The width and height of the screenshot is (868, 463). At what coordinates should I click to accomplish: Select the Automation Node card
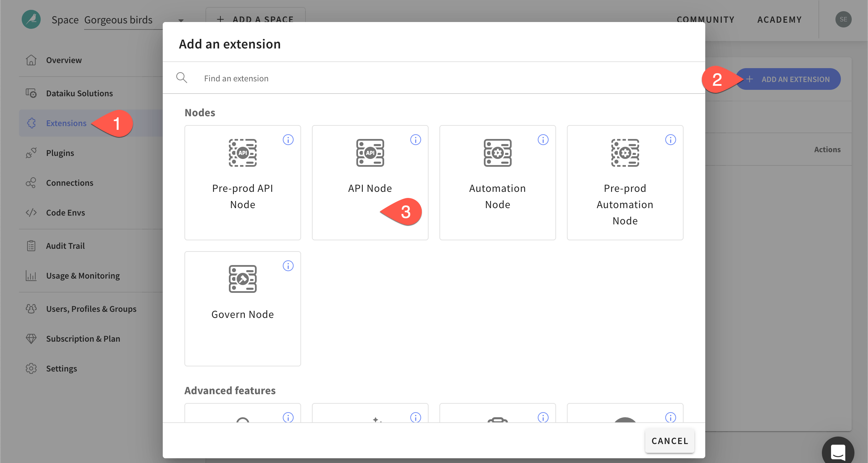point(497,183)
